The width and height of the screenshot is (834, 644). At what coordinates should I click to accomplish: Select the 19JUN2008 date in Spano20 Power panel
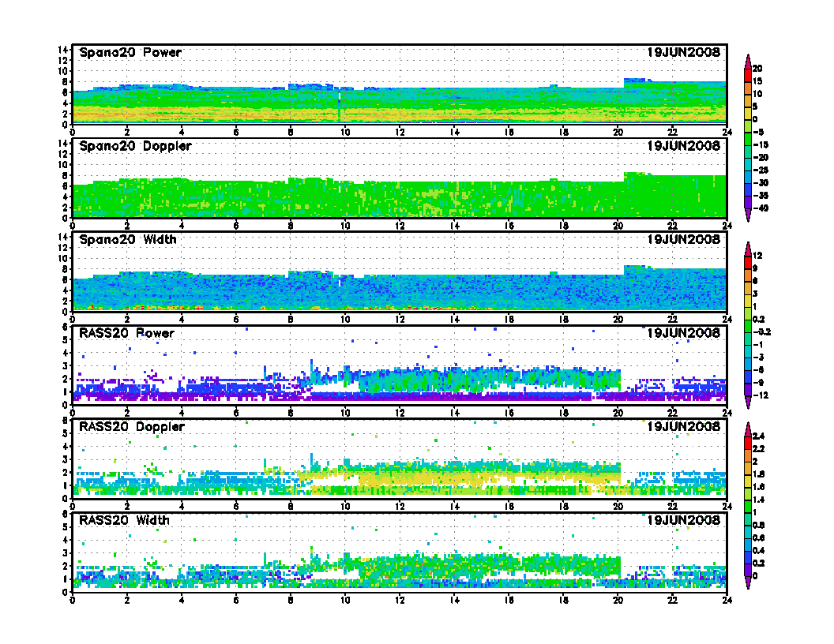(683, 52)
